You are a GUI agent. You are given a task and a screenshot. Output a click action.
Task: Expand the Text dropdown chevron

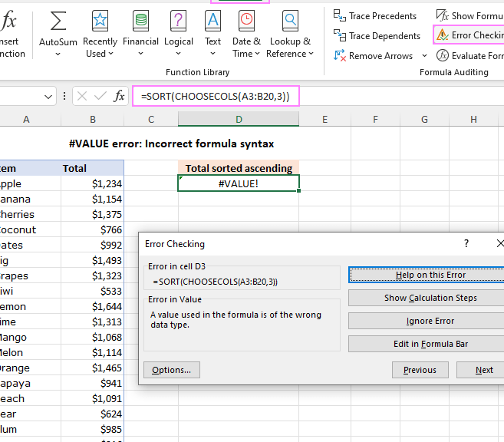pos(212,54)
